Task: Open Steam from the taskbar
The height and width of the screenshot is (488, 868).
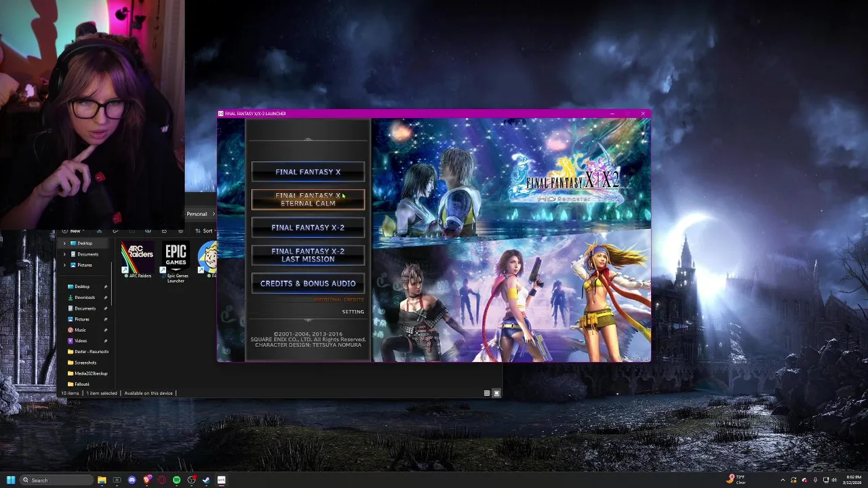Action: (206, 480)
